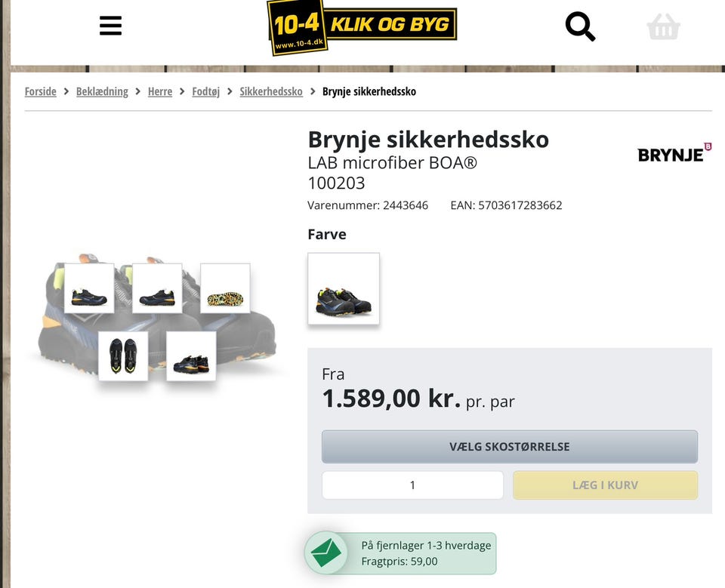Image resolution: width=725 pixels, height=588 pixels.
Task: Choose the shoe colour swatch under Farve
Action: pyautogui.click(x=344, y=289)
